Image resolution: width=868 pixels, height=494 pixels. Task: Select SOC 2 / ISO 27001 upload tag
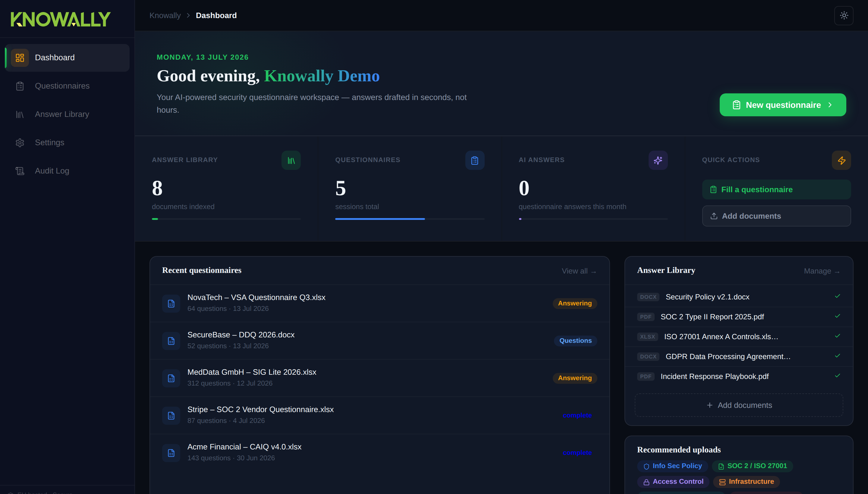(752, 466)
